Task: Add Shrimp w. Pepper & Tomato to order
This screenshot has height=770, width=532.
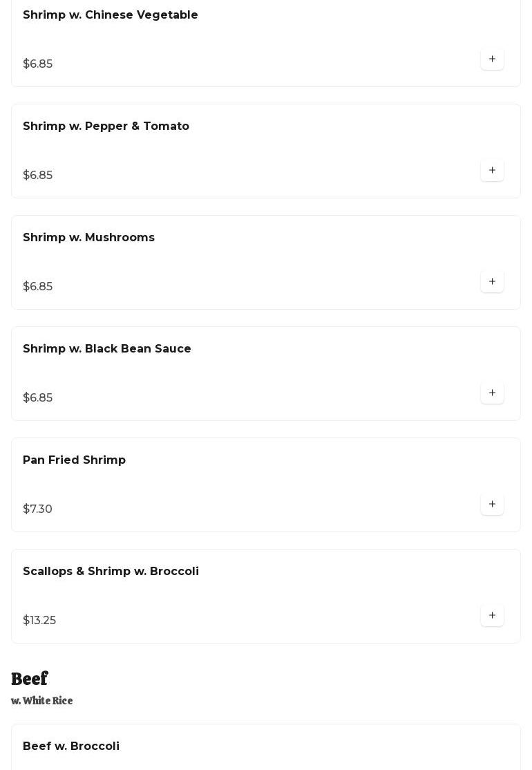Action: point(492,171)
